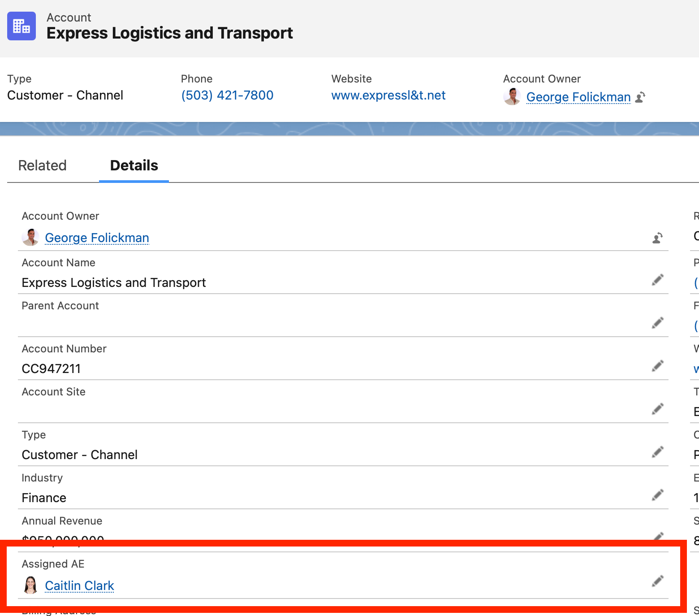Open Caitlin Clark's record
The image size is (699, 616).
point(79,586)
